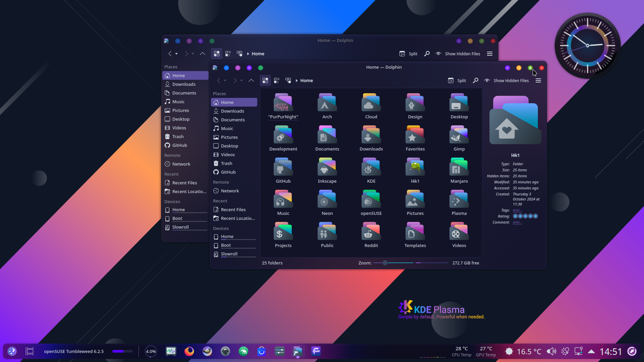Open the Favorites folder icon

[x=415, y=135]
